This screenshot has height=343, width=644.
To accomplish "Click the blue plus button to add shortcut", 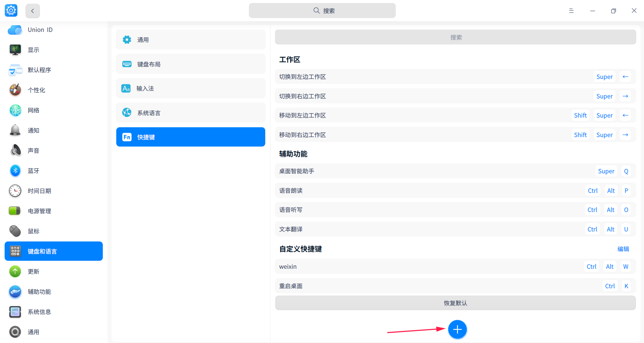I will click(457, 330).
